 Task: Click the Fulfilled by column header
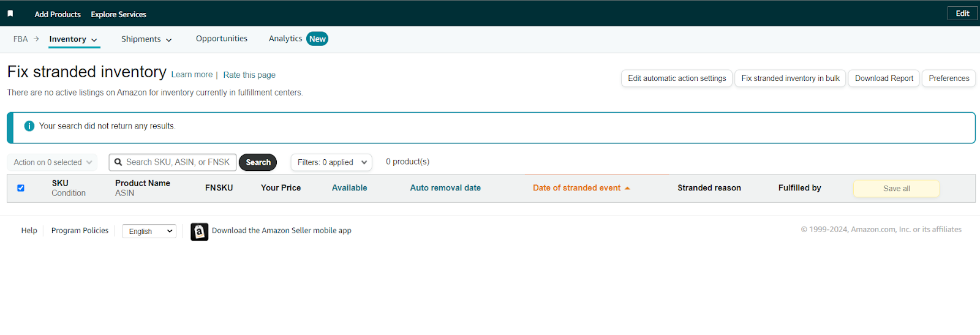coord(800,188)
